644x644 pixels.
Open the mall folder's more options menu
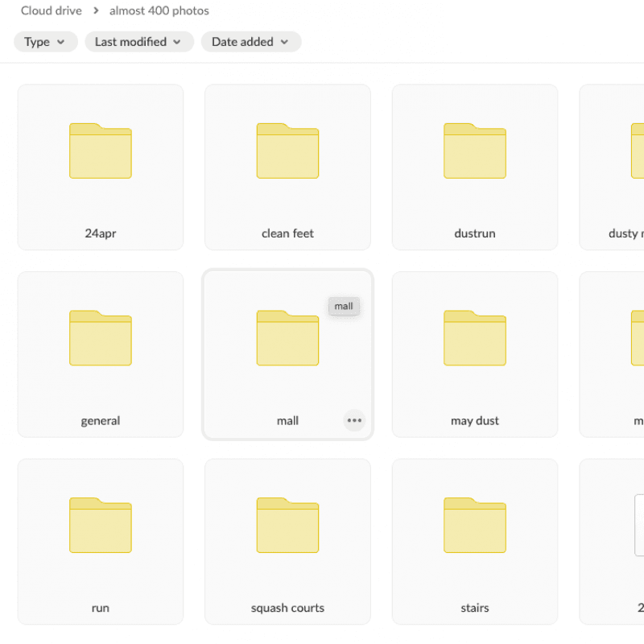point(354,420)
